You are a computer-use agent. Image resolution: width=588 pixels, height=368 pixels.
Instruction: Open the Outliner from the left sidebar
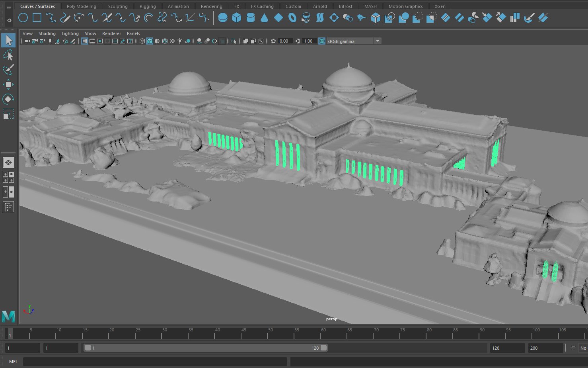point(8,207)
